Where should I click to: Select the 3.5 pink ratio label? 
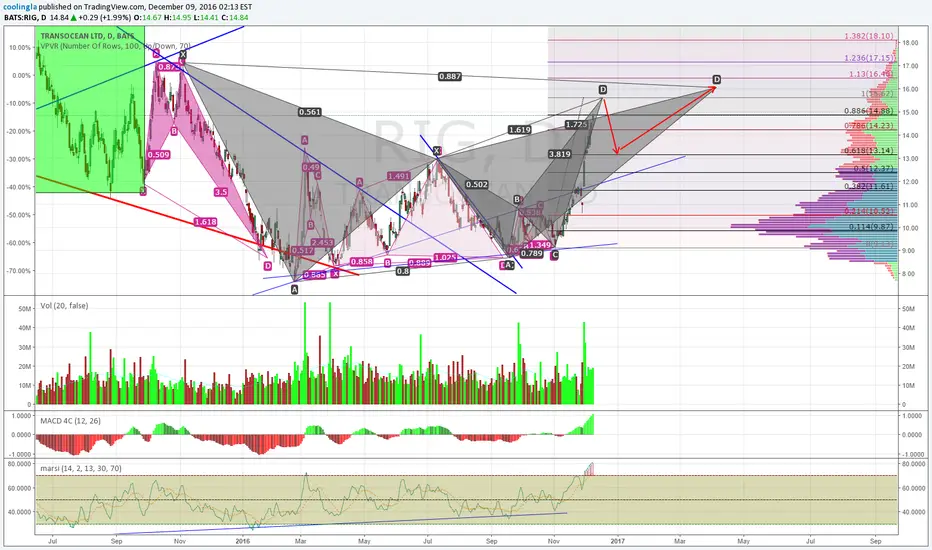[221, 192]
